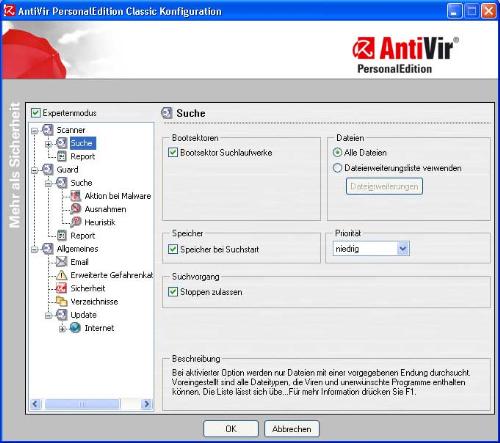
Task: Uncheck Bootsektor Suchlaufwerke
Action: (173, 153)
